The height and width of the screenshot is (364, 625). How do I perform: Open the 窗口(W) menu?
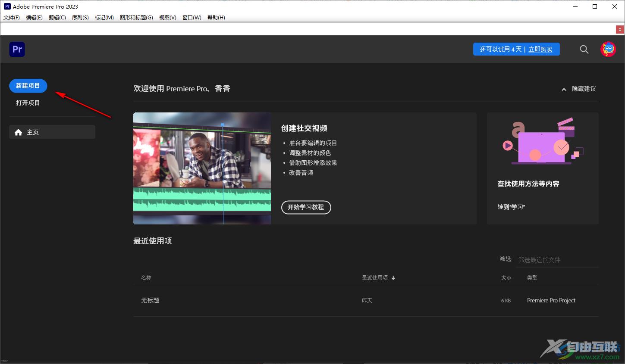(192, 18)
